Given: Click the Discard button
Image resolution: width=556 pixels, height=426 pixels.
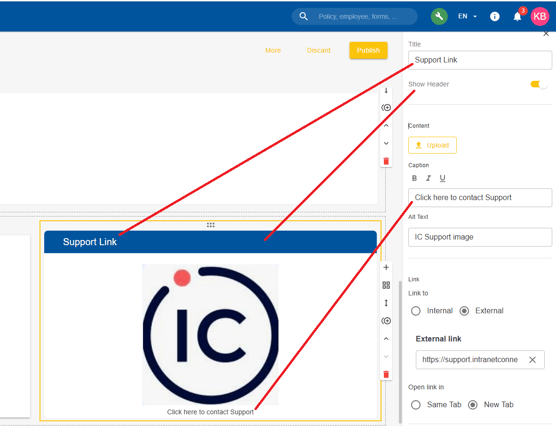Looking at the screenshot, I should point(318,50).
